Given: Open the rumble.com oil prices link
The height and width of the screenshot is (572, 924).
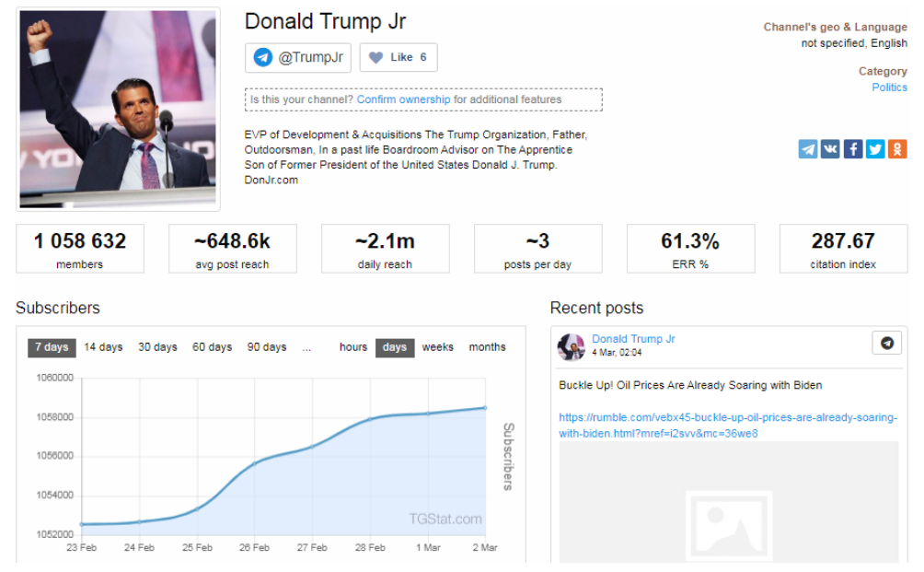Looking at the screenshot, I should pyautogui.click(x=727, y=425).
